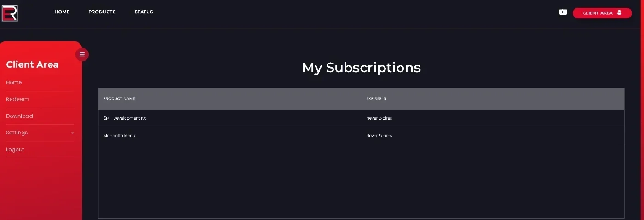The height and width of the screenshot is (220, 644).
Task: Open the YouTube icon link
Action: [x=563, y=12]
